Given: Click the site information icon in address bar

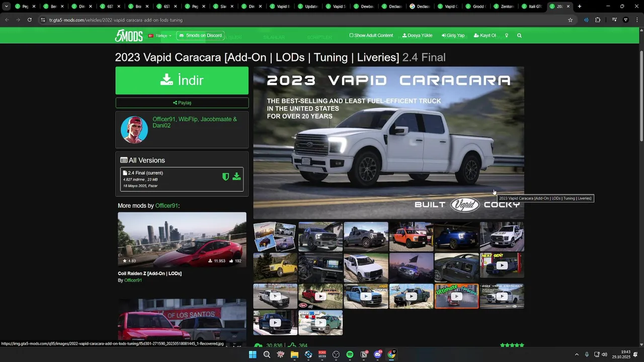Looking at the screenshot, I should tap(43, 20).
